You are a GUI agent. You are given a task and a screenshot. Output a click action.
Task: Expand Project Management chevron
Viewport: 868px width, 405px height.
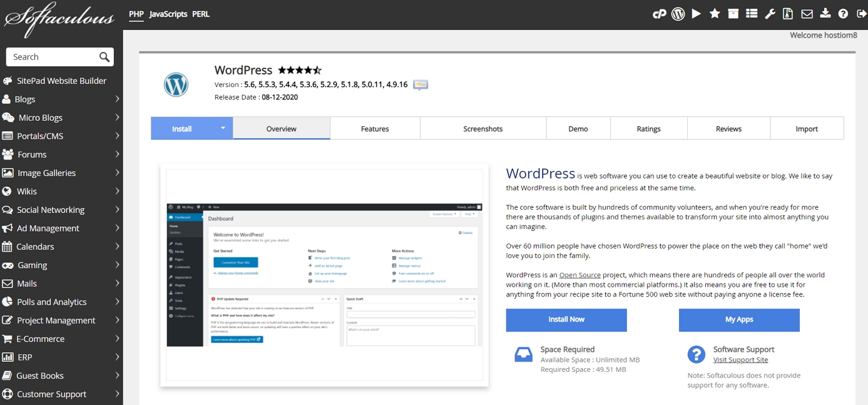tap(118, 320)
